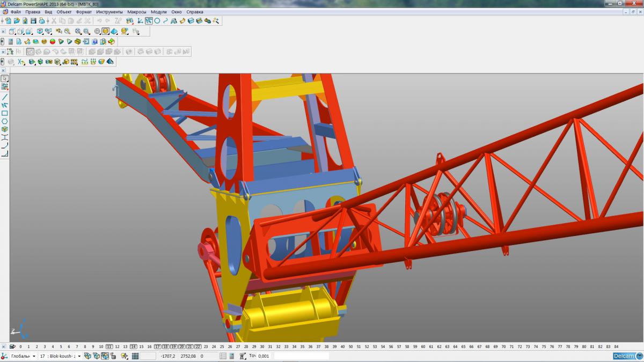Close the view toolbar with its X button
The width and height of the screenshot is (644, 362).
coord(3,31)
